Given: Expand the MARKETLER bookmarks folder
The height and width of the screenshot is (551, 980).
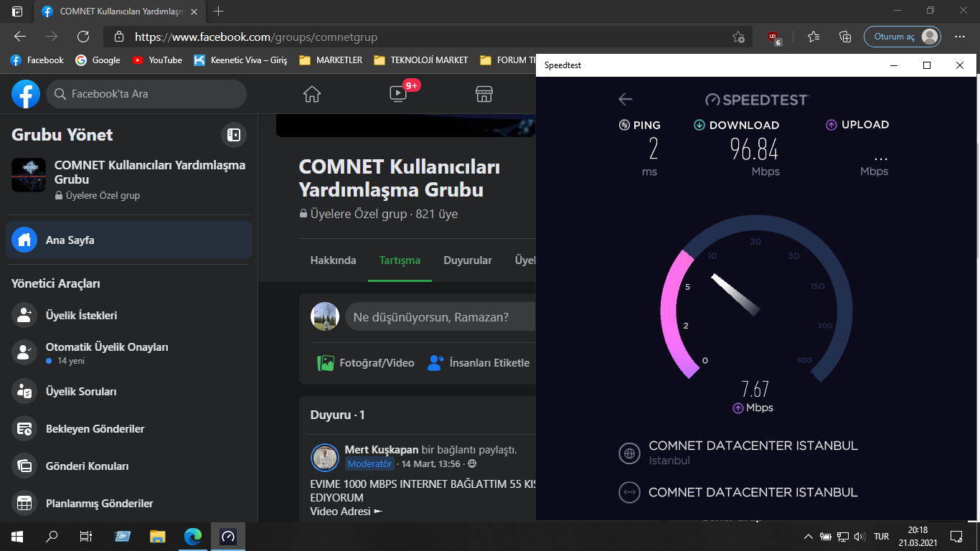Looking at the screenshot, I should [x=331, y=60].
